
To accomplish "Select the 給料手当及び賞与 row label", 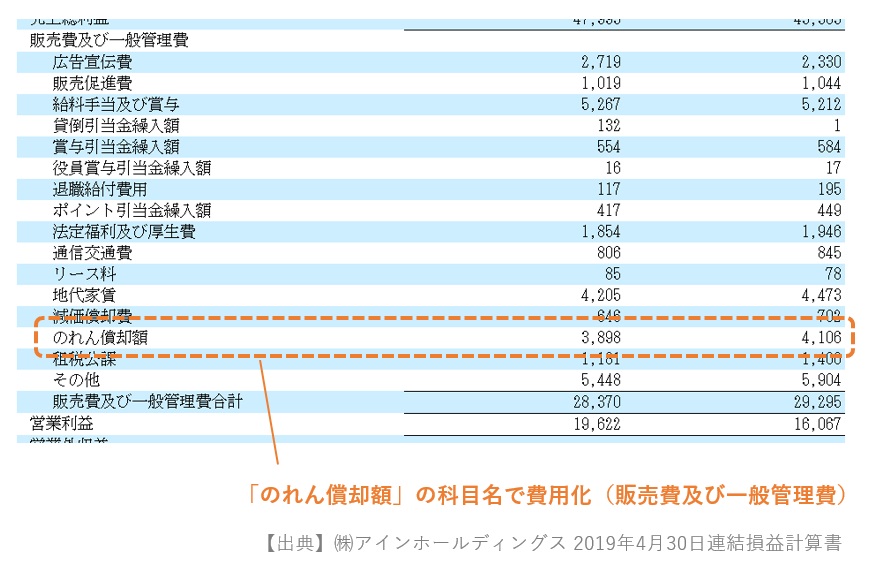I will [116, 104].
